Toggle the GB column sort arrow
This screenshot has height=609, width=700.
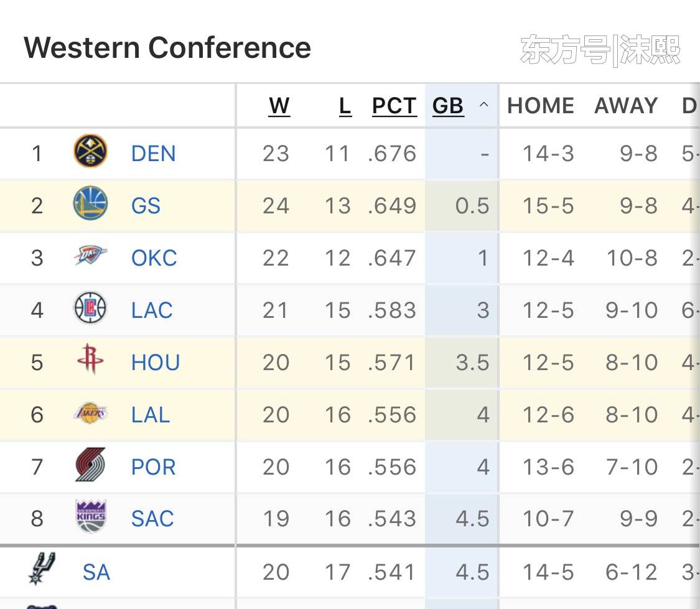(483, 106)
